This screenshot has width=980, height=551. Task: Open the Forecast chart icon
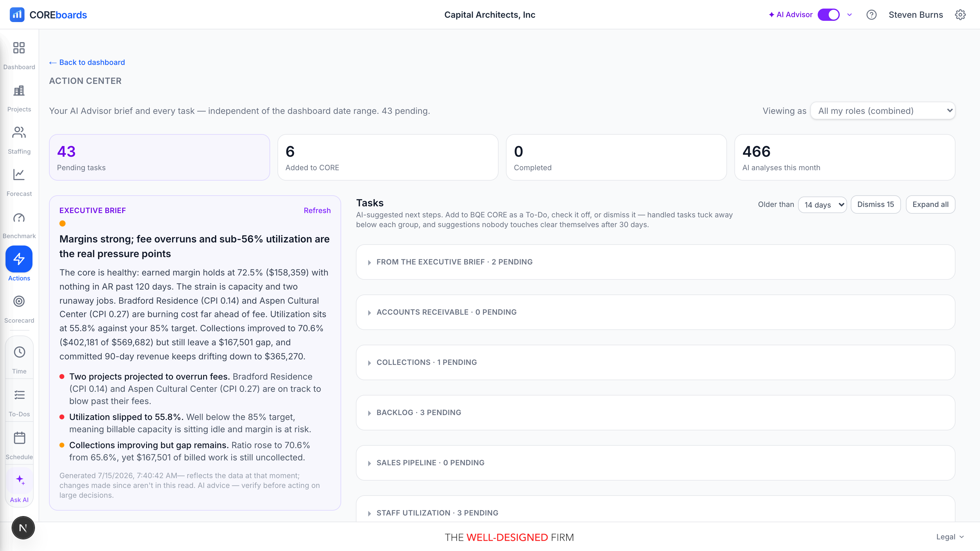pos(19,174)
